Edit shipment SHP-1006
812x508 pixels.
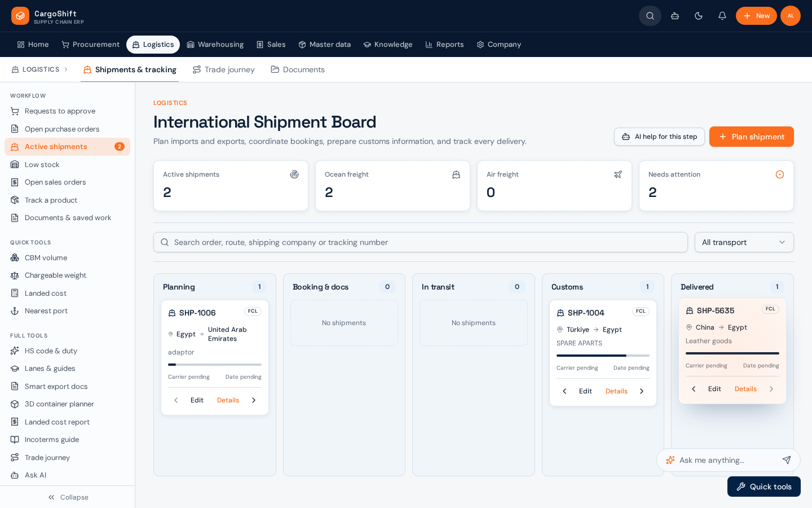(x=197, y=400)
